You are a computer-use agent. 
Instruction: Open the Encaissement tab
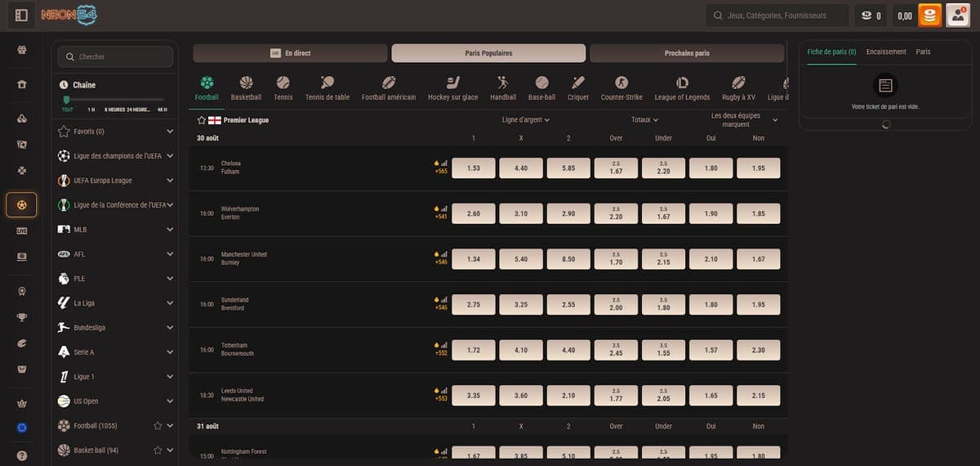coord(886,52)
